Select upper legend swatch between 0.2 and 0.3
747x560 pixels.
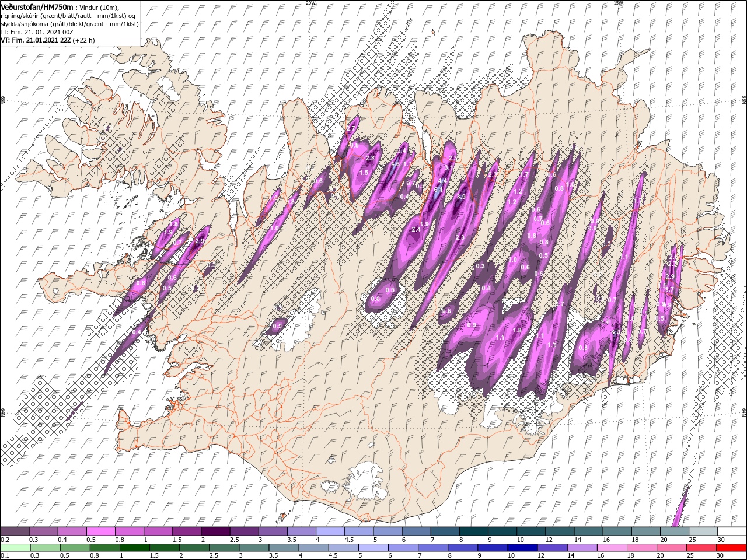tap(15, 531)
